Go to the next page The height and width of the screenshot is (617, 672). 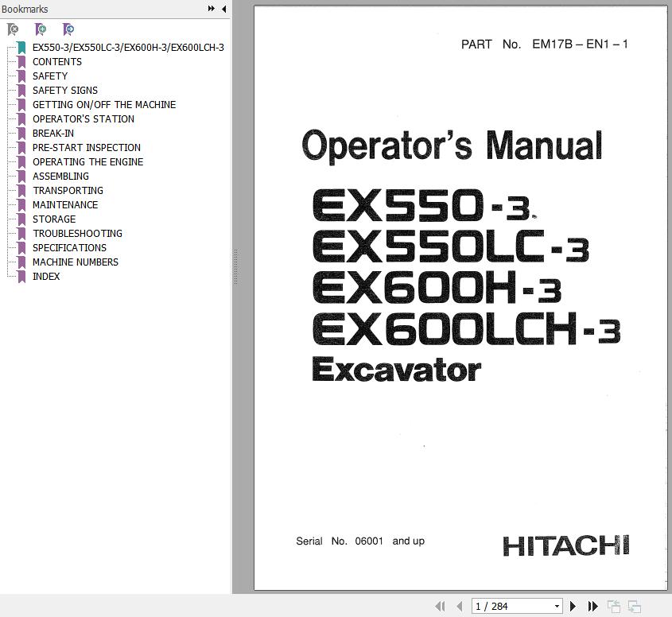point(573,607)
